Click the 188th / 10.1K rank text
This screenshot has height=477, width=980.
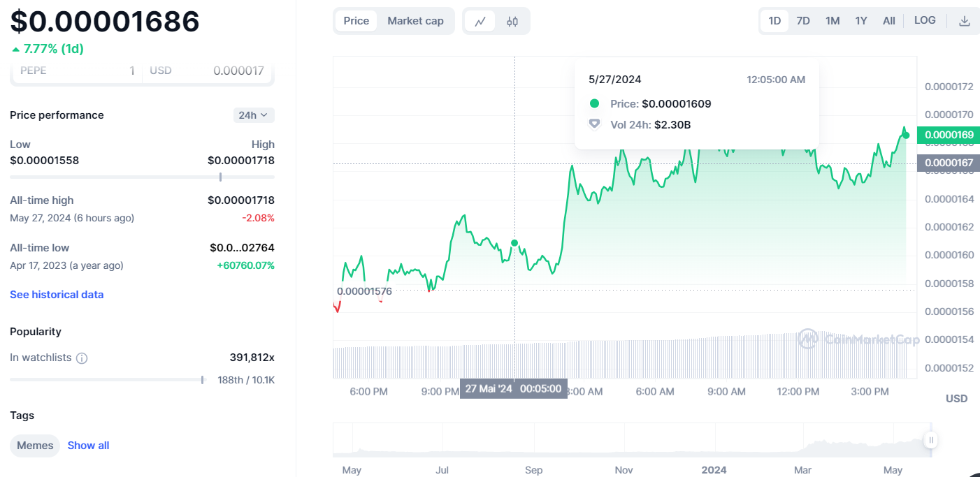(246, 380)
